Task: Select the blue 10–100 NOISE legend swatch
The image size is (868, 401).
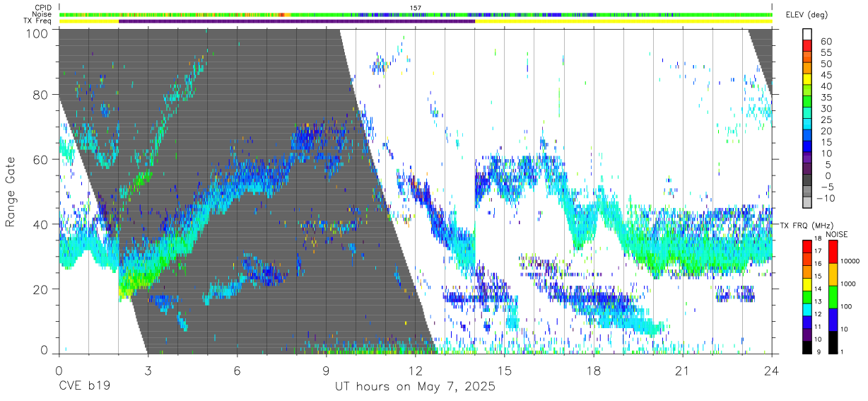Action: pos(833,319)
